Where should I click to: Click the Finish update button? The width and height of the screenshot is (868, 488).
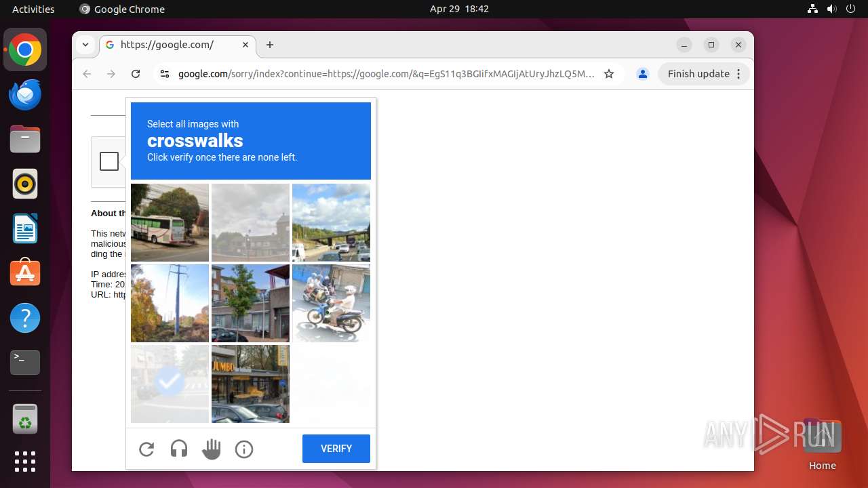(x=704, y=74)
